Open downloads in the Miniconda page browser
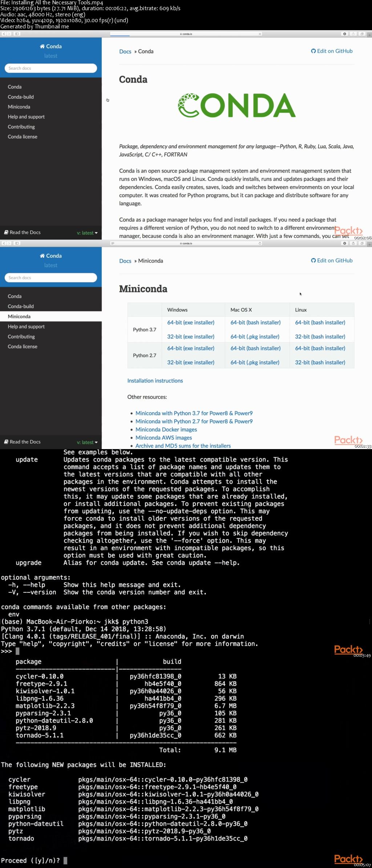The image size is (372, 868). click(x=345, y=243)
